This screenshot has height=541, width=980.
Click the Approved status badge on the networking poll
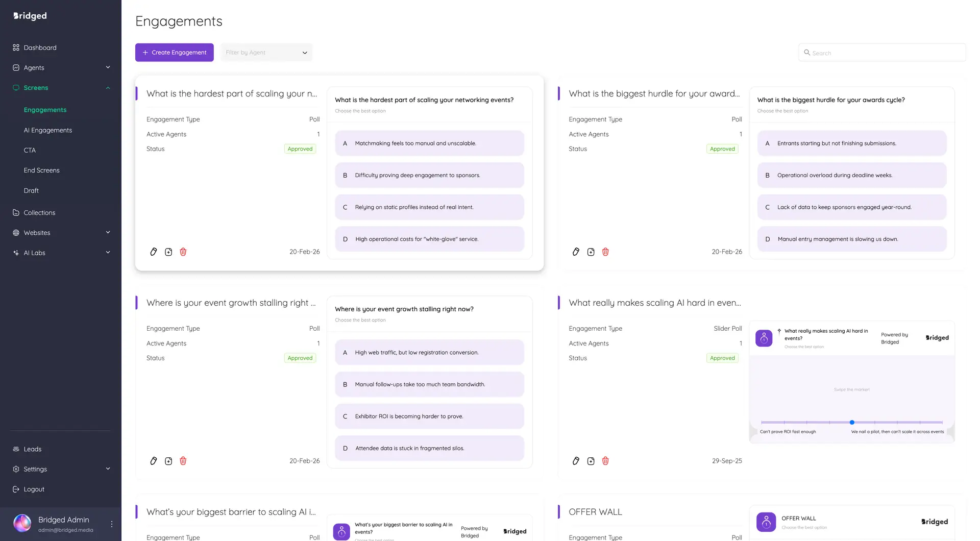coord(300,149)
